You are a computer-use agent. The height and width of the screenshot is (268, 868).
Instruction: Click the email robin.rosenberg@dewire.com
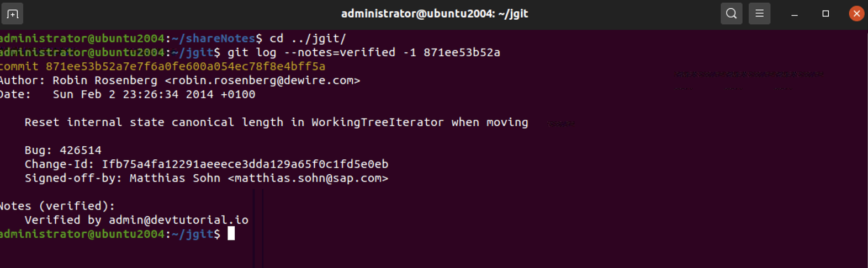263,81
